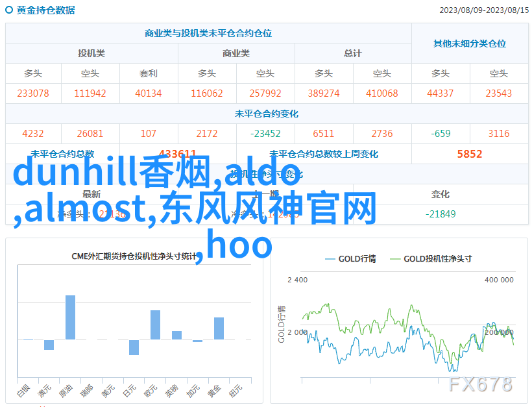The height and width of the screenshot is (407, 532).
Task: Select the change value 2736
Action: [382, 134]
